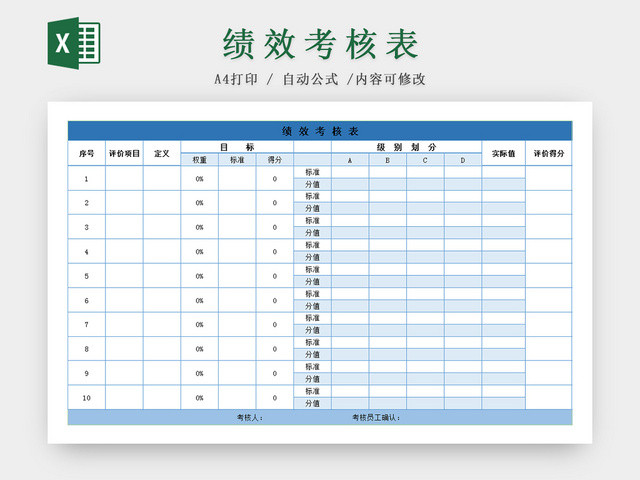
Task: Click the 标准 label in row 4
Action: point(313,245)
